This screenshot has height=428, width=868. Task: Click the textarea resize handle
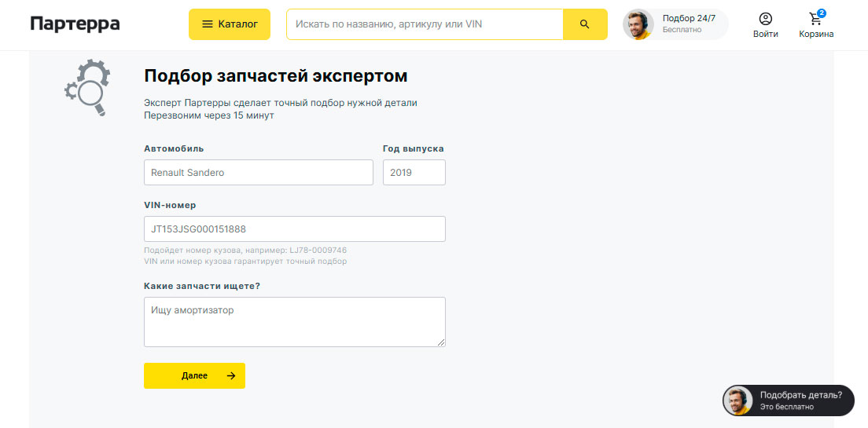point(440,342)
